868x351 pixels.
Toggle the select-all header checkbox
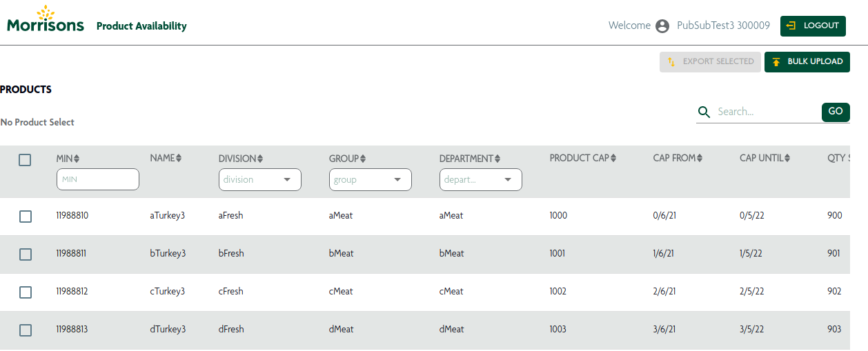pyautogui.click(x=25, y=160)
